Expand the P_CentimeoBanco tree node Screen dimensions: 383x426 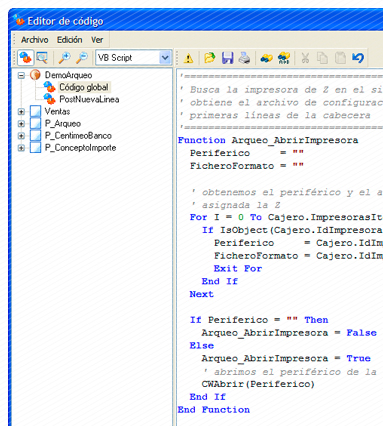coord(21,136)
